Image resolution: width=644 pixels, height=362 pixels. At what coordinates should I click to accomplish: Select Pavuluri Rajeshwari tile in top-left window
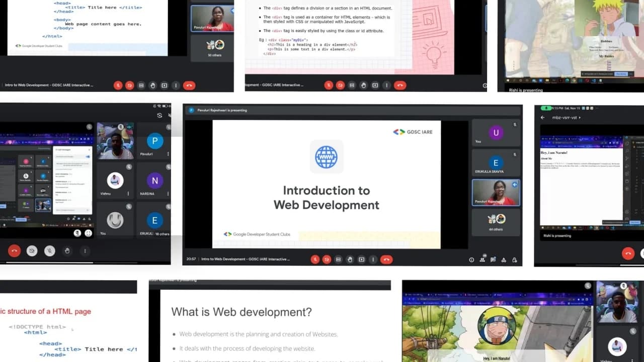pos(213,19)
